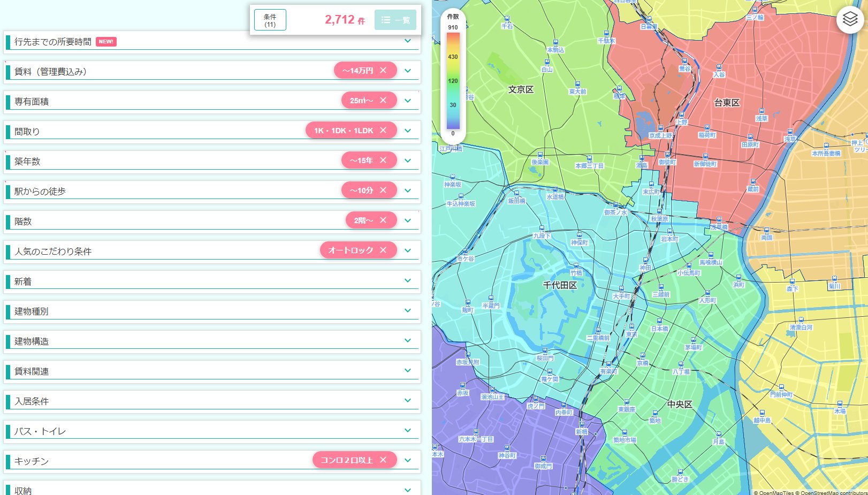Click the 六本木一丁目 station marker
Image resolution: width=868 pixels, height=495 pixels.
[x=476, y=432]
